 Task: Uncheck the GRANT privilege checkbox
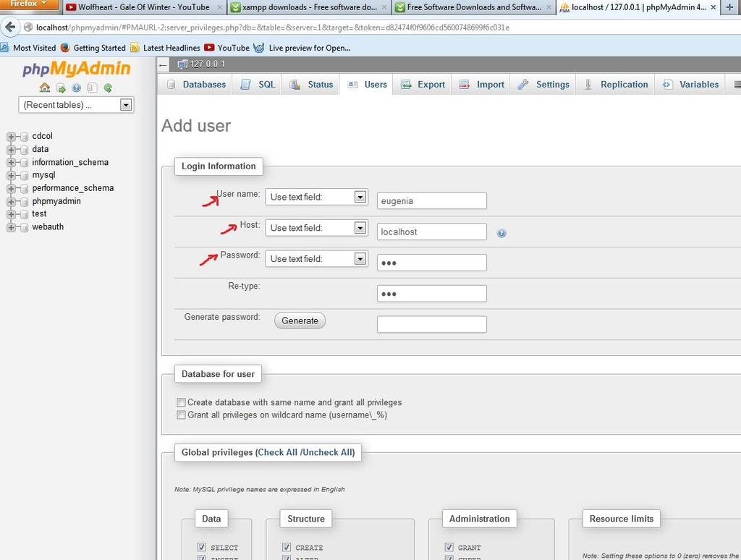pyautogui.click(x=449, y=547)
